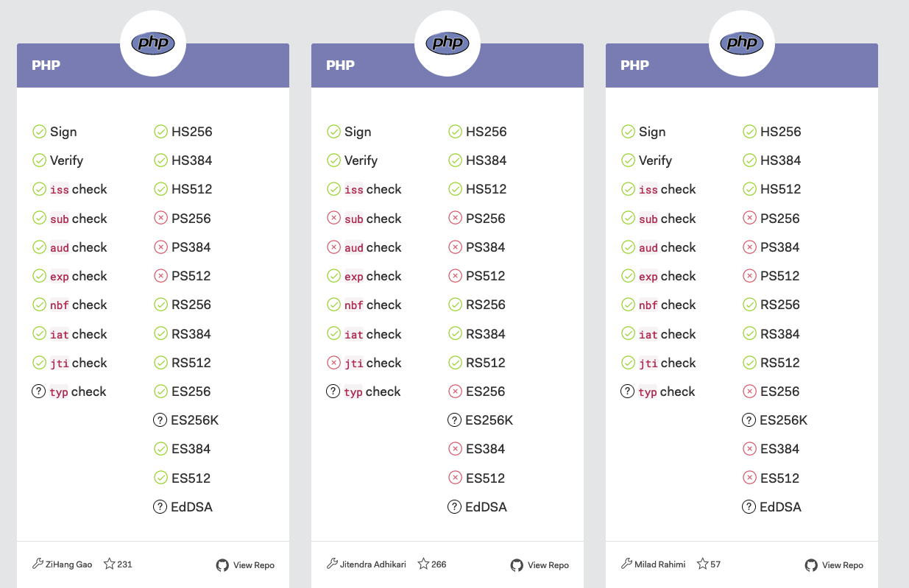This screenshot has width=909, height=588.
Task: Click the star icon next to 266
Action: click(x=423, y=564)
